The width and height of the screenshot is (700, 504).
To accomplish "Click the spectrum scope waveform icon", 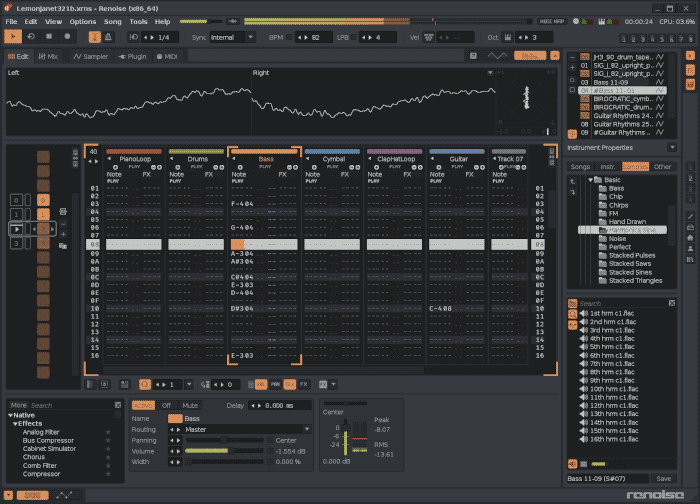I will 498,56.
